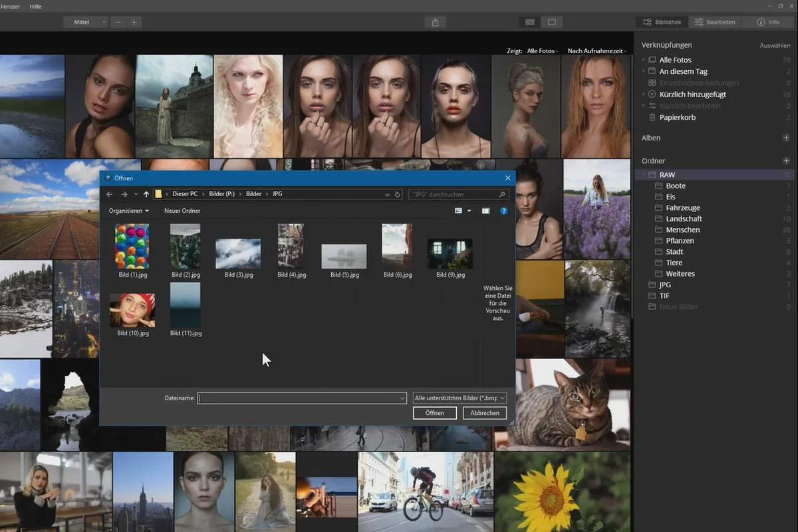Open the TIF folder in sidebar
The width and height of the screenshot is (798, 532).
[x=664, y=295]
